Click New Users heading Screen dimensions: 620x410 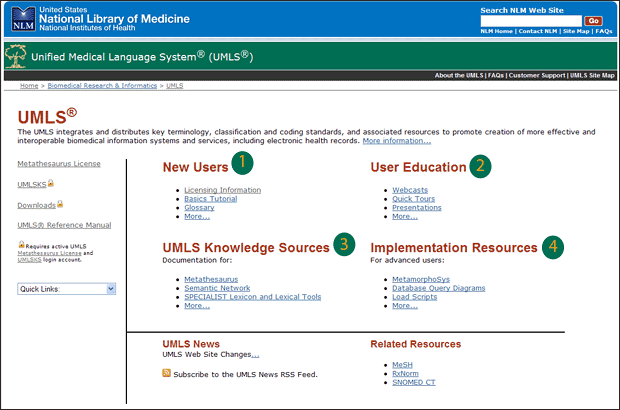point(195,167)
